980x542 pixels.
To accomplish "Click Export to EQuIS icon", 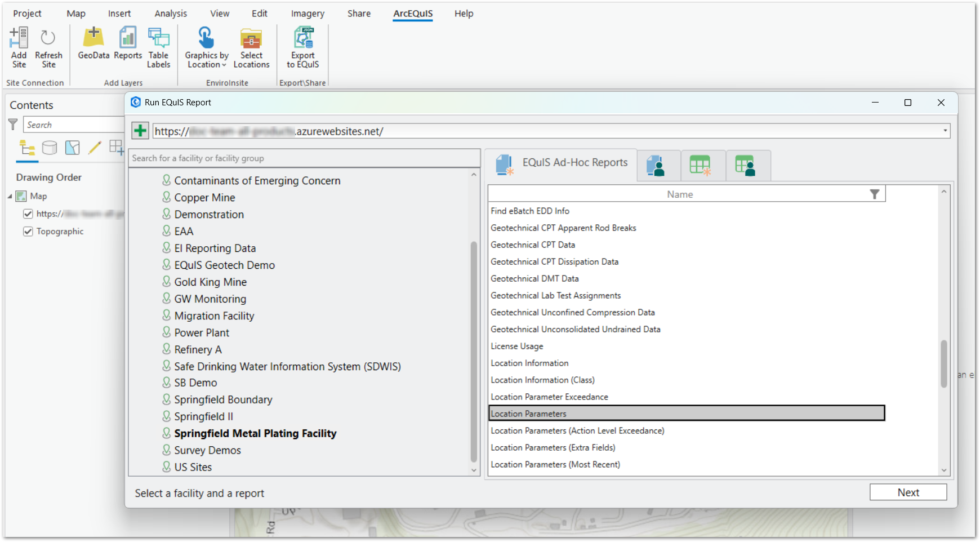I will [x=303, y=38].
